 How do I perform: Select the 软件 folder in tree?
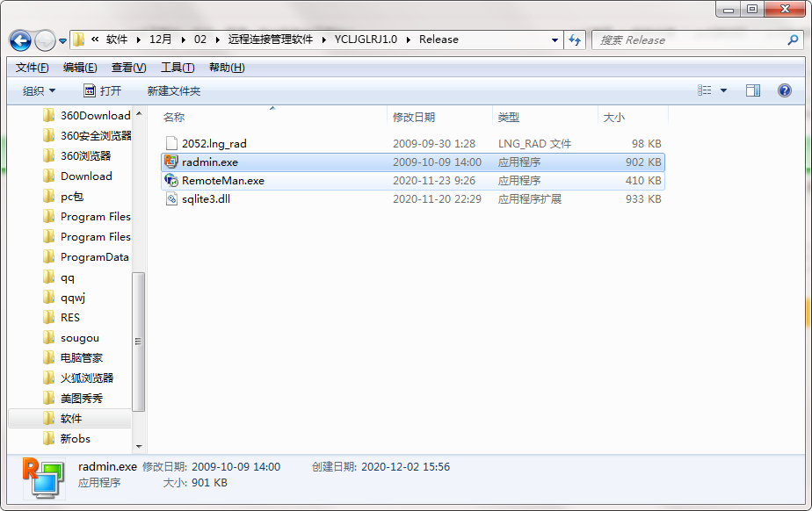69,419
